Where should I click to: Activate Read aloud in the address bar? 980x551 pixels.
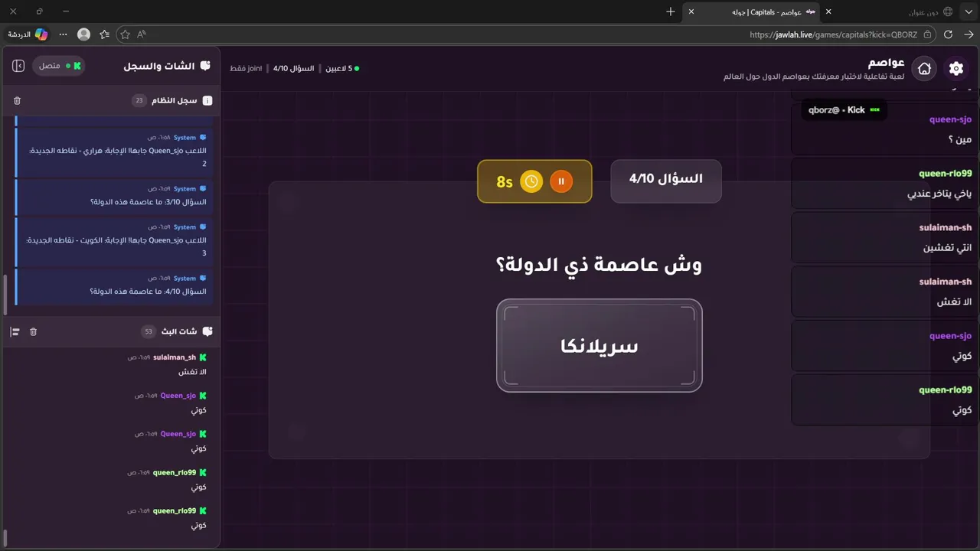pyautogui.click(x=142, y=34)
